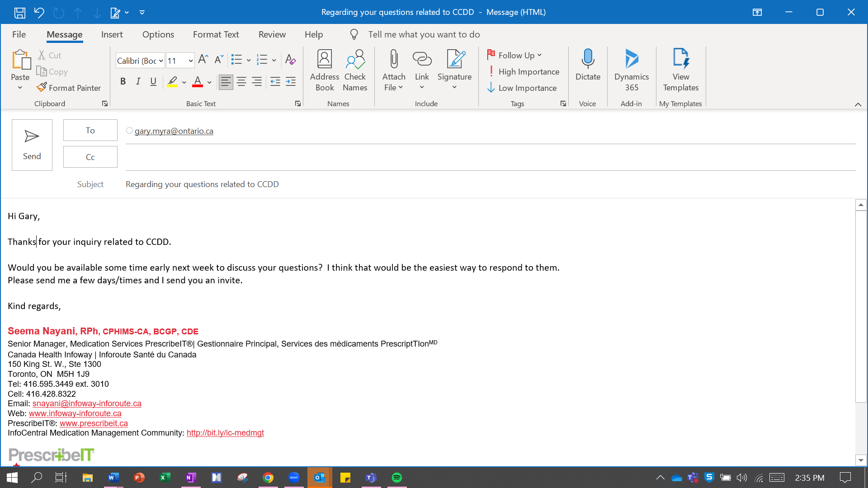Click Tell me what you want to do
The image size is (868, 488).
click(x=424, y=34)
